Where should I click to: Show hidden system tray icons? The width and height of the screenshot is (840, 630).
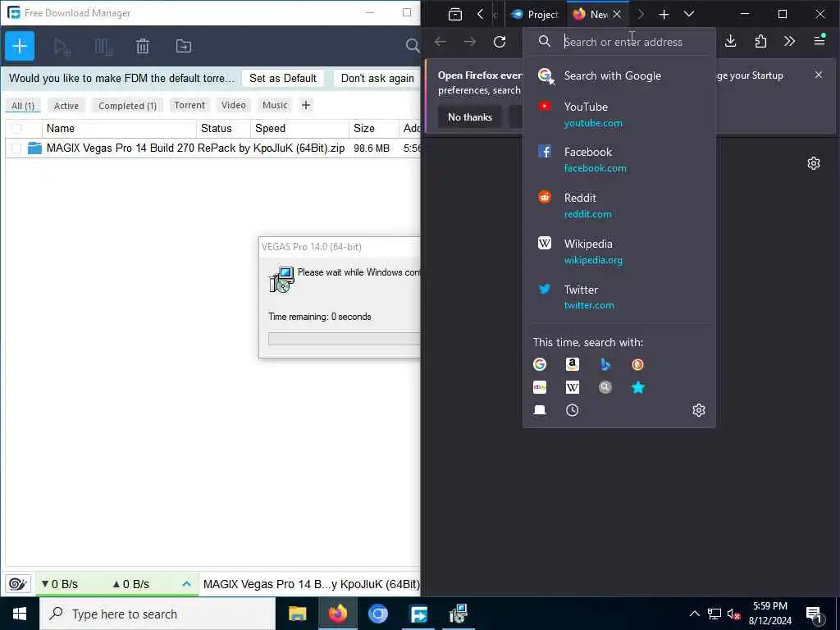(694, 614)
